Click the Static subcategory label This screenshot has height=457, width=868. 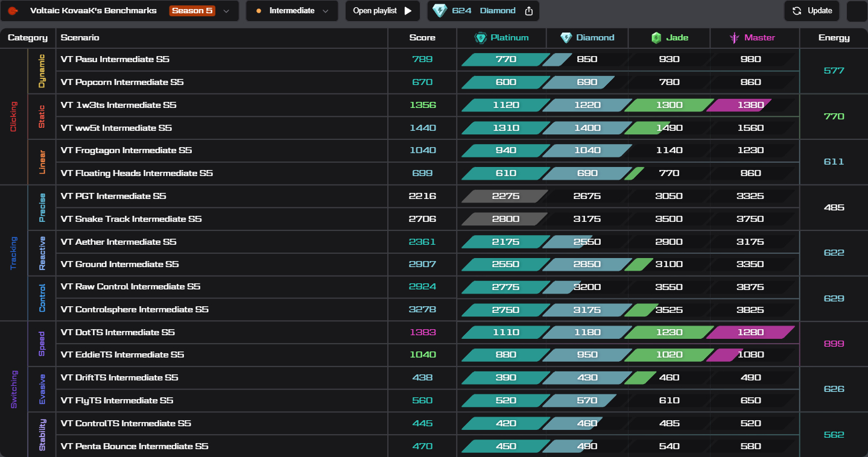point(42,116)
